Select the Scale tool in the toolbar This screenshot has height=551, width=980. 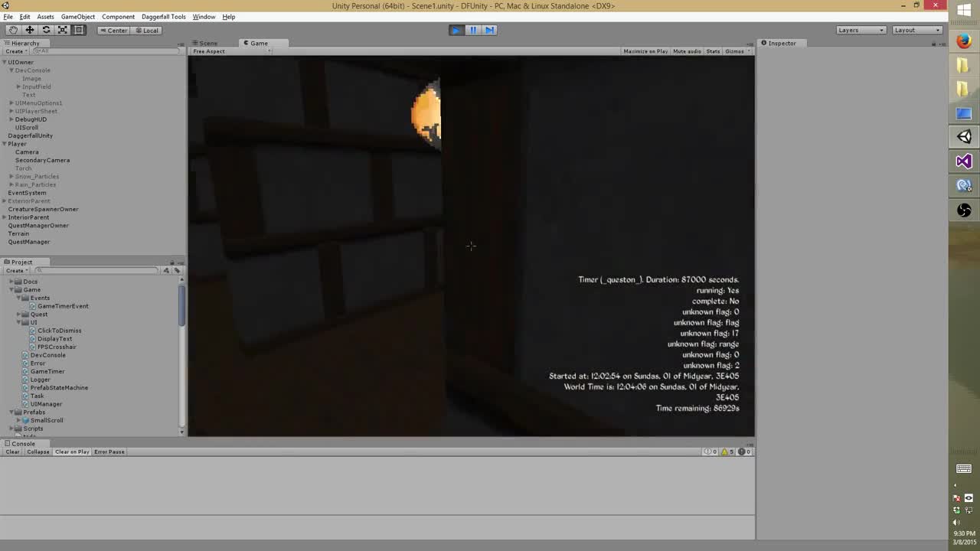pos(62,30)
